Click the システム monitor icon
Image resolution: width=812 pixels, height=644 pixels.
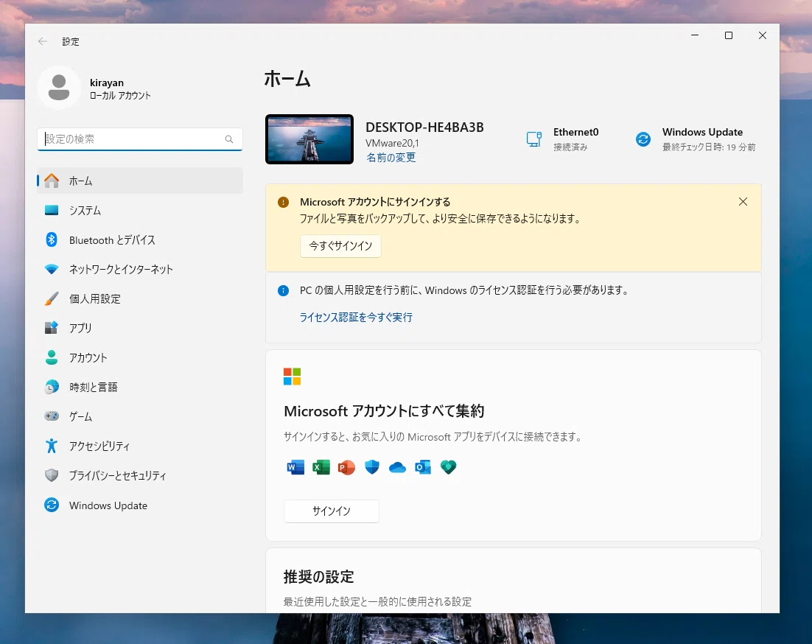(52, 210)
